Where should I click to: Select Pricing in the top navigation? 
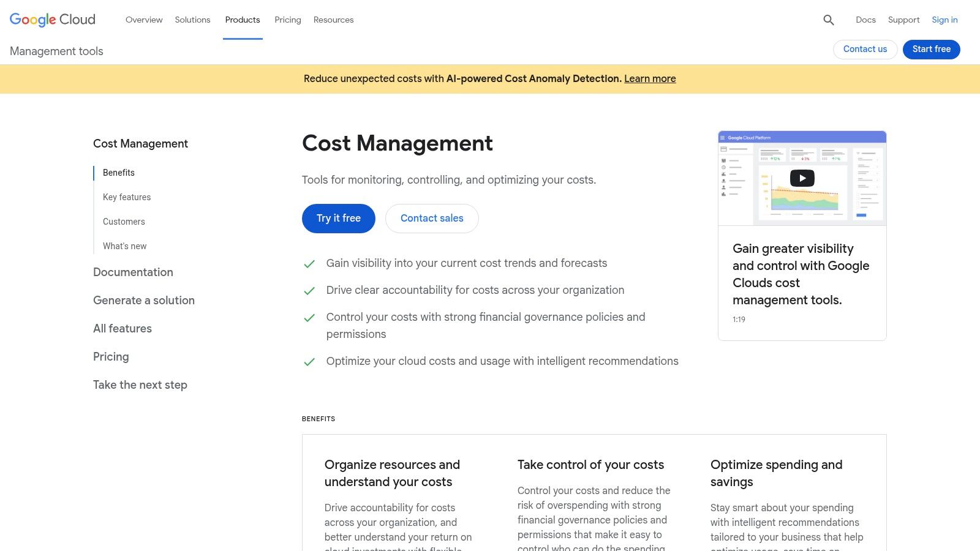(287, 20)
